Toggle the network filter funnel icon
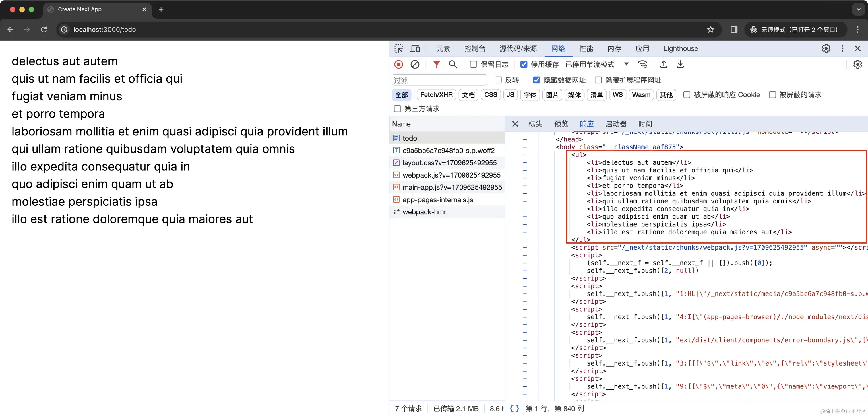The width and height of the screenshot is (868, 416). click(436, 64)
